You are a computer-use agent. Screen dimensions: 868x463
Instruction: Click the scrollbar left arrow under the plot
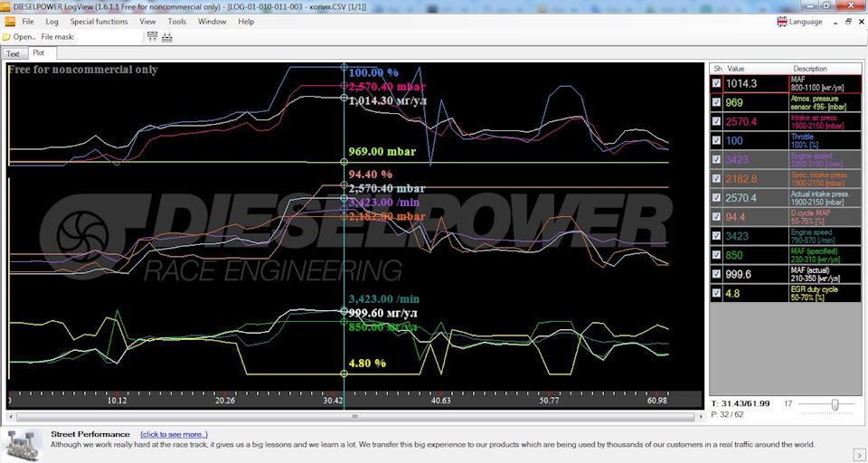[11, 417]
